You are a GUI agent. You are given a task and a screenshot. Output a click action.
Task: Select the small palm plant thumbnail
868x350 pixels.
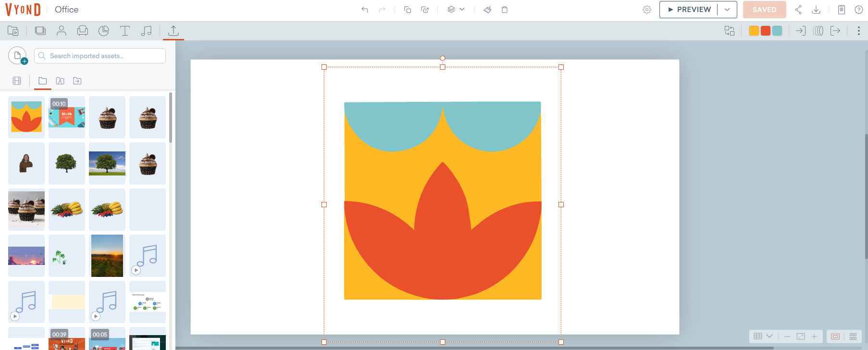(x=67, y=256)
